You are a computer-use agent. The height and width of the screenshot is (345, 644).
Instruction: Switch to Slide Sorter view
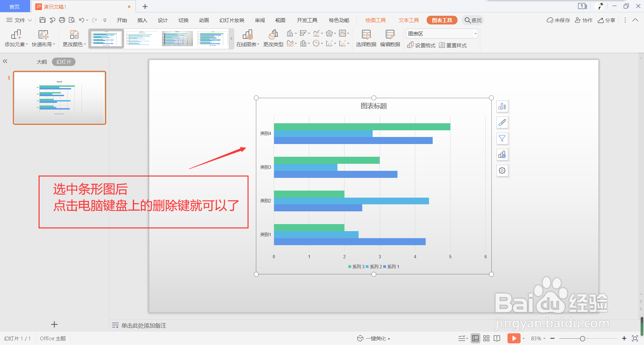tap(486, 338)
